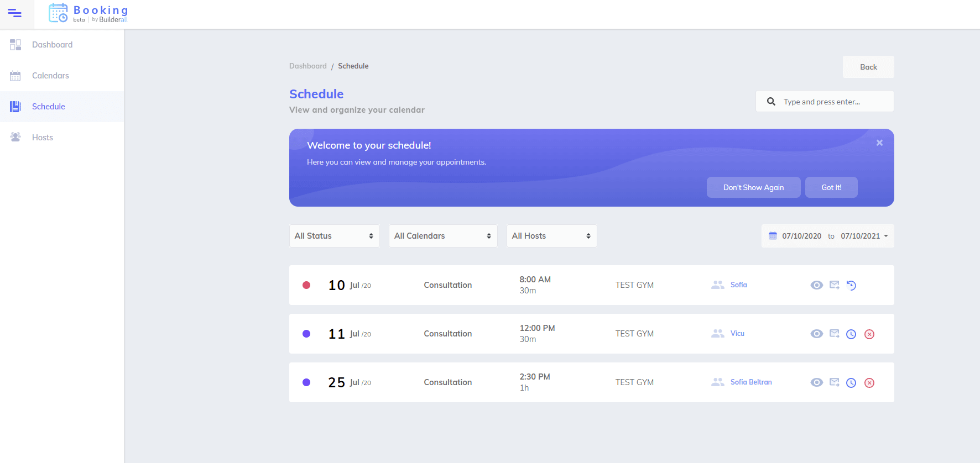The width and height of the screenshot is (980, 463).
Task: View the Jul 11 appointment via the eye icon
Action: coord(816,334)
